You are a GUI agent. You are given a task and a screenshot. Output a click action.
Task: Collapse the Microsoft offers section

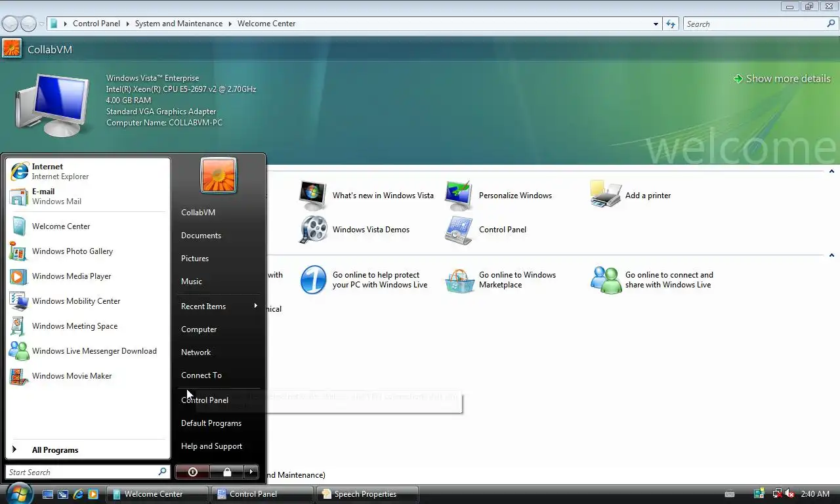coord(831,255)
